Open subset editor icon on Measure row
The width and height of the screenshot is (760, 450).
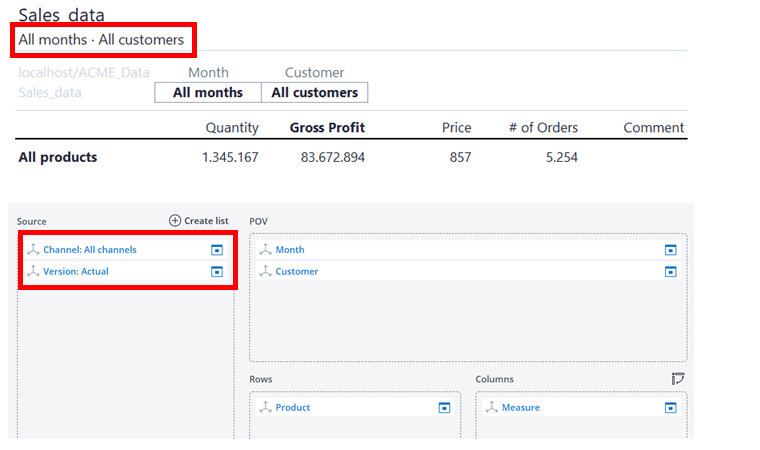tap(670, 408)
